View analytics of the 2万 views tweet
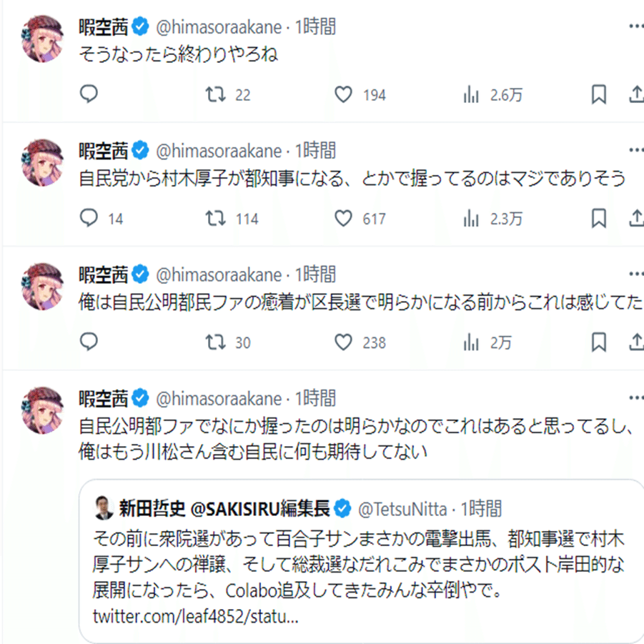This screenshot has height=644, width=644. [472, 342]
